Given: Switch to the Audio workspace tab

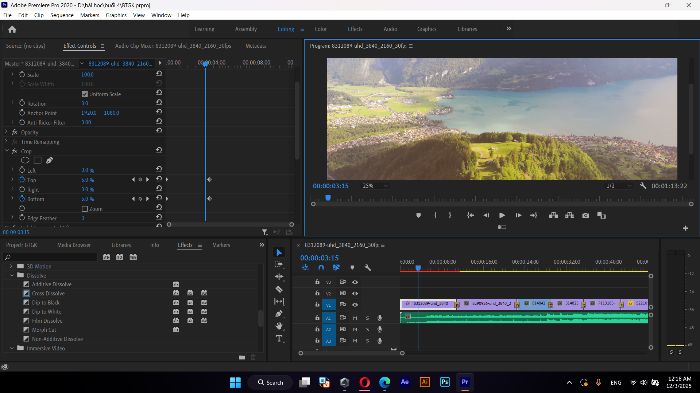Looking at the screenshot, I should coord(390,29).
